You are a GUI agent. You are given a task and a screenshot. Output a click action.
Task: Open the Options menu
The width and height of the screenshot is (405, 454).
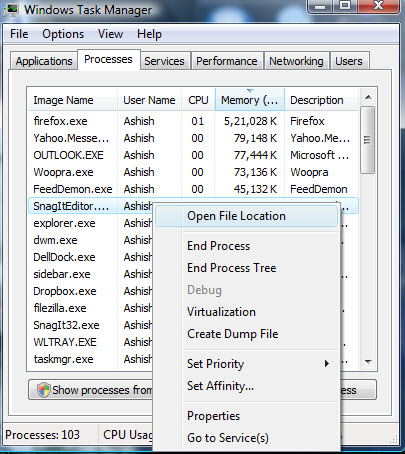click(x=63, y=34)
